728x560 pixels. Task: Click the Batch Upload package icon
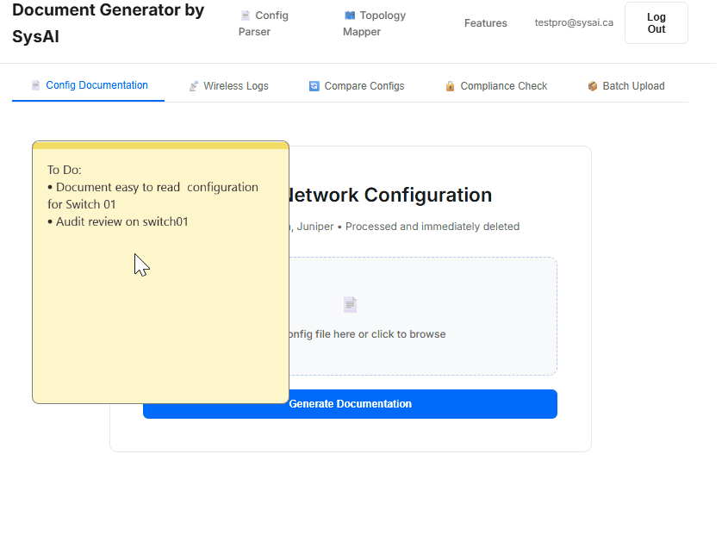click(x=593, y=86)
